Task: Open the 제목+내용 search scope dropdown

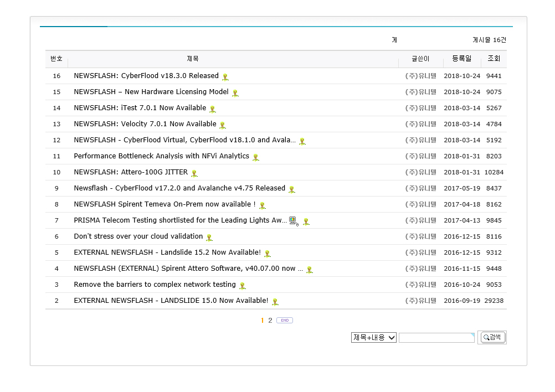Action: pyautogui.click(x=373, y=338)
